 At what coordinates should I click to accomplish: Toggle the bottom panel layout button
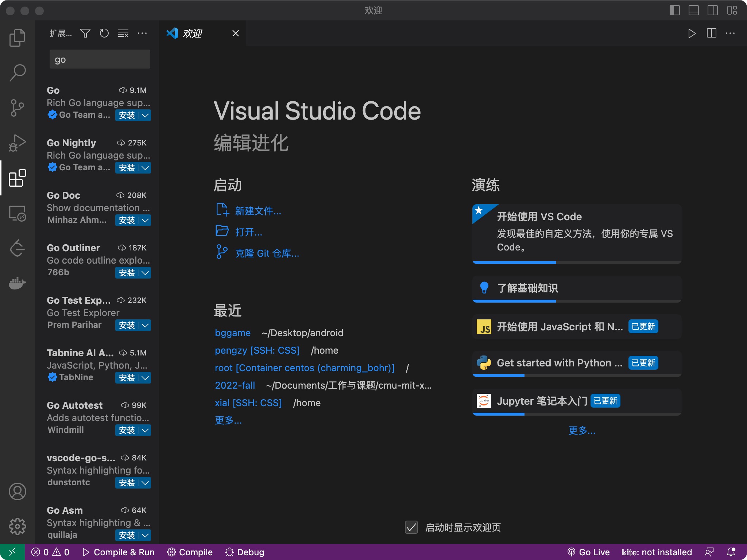tap(693, 10)
